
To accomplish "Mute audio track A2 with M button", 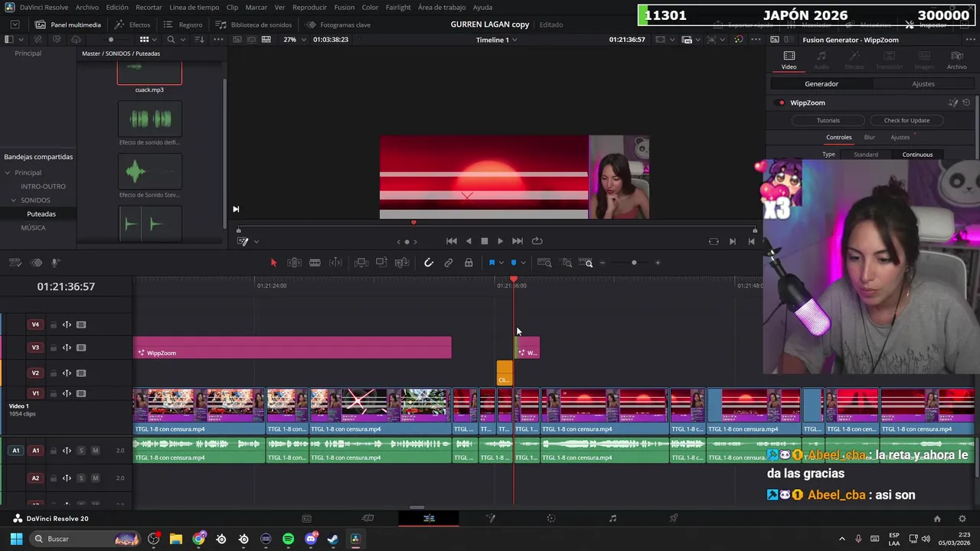I will tap(95, 478).
